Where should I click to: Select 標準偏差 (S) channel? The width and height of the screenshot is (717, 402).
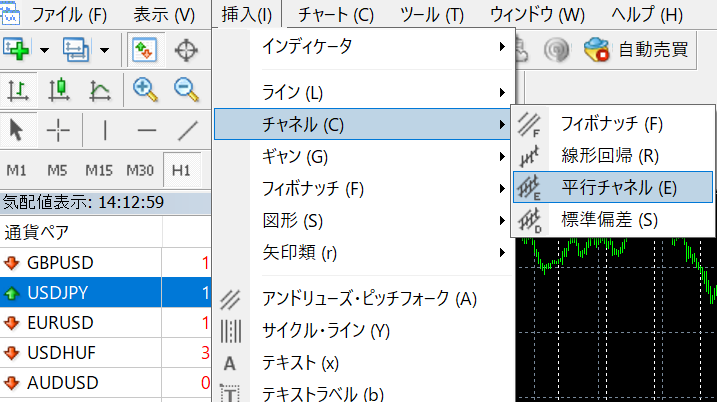point(613,220)
